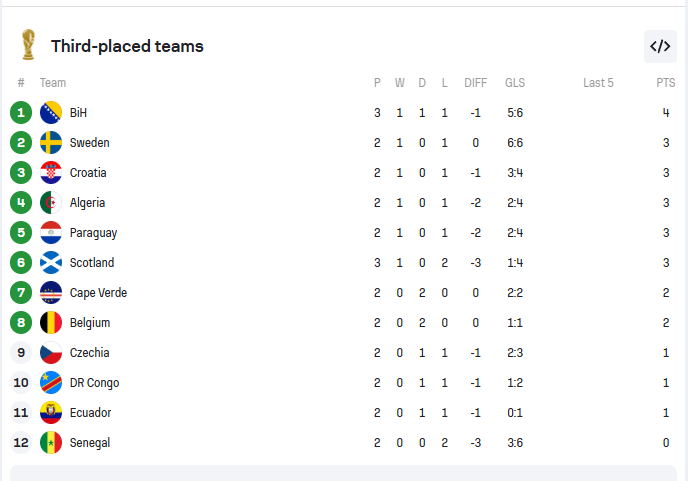Viewport: 688px width, 481px height.
Task: Click the Scotland flag icon
Action: pos(51,262)
